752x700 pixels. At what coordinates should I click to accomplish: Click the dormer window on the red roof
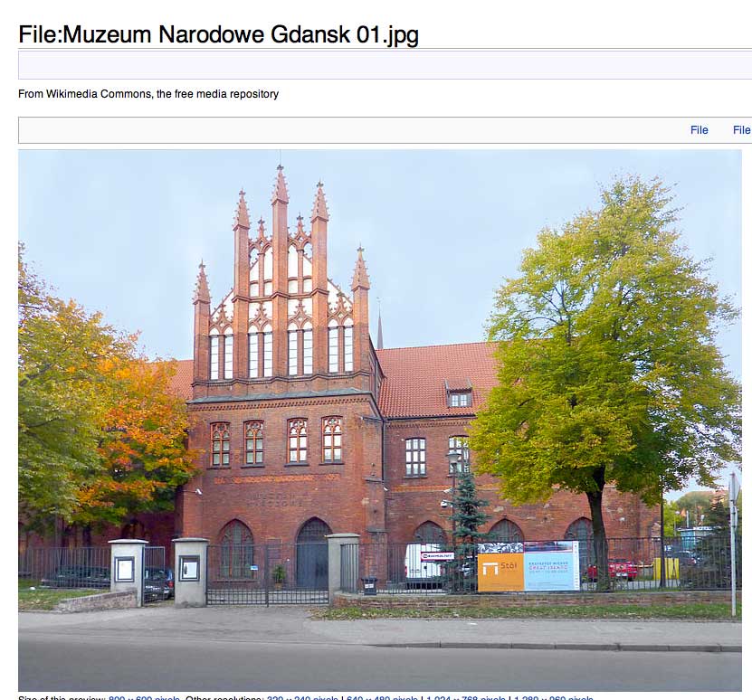460,396
